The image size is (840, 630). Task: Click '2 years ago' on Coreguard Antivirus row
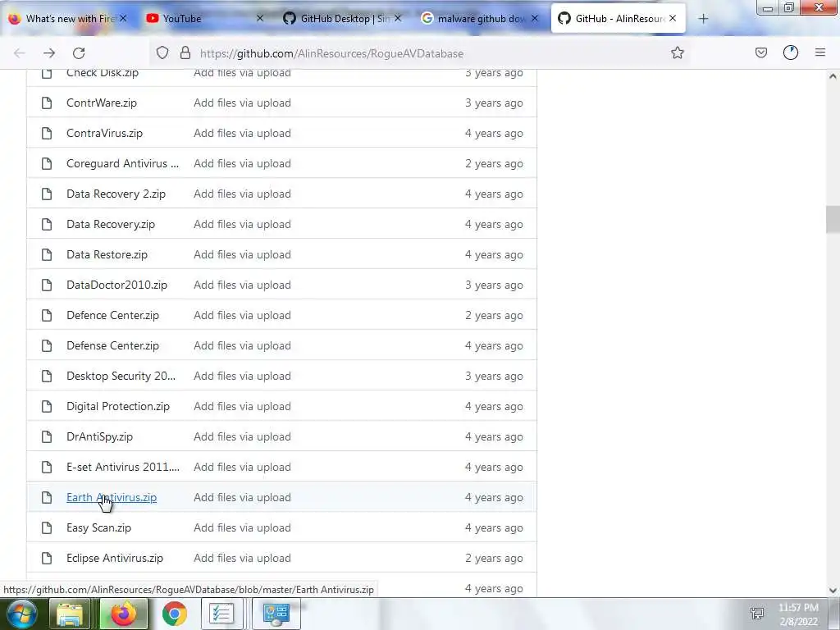[x=494, y=164]
